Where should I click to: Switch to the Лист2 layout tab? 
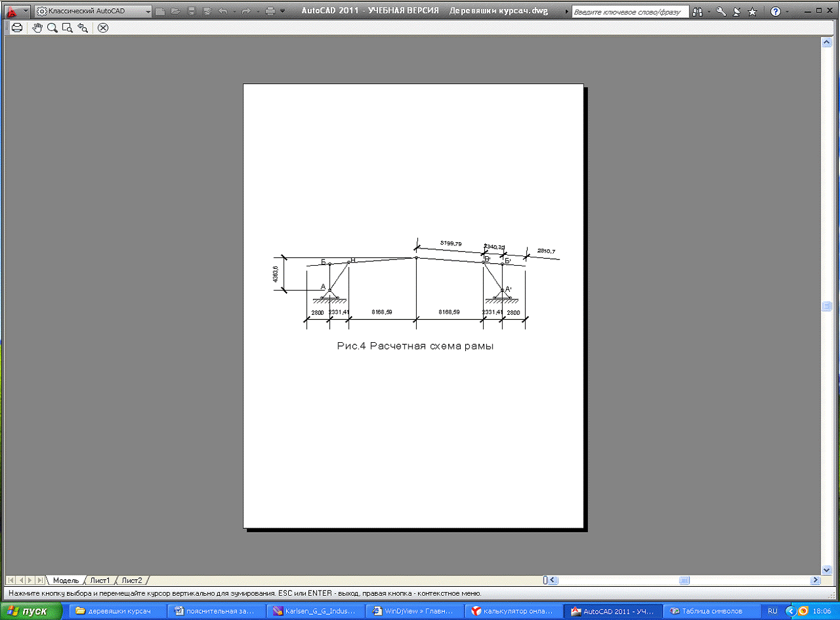point(131,580)
